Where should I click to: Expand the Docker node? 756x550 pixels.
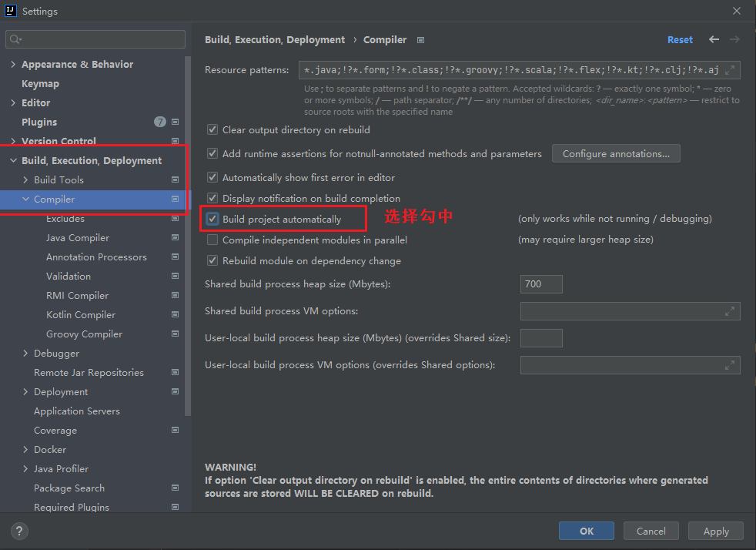tap(25, 449)
